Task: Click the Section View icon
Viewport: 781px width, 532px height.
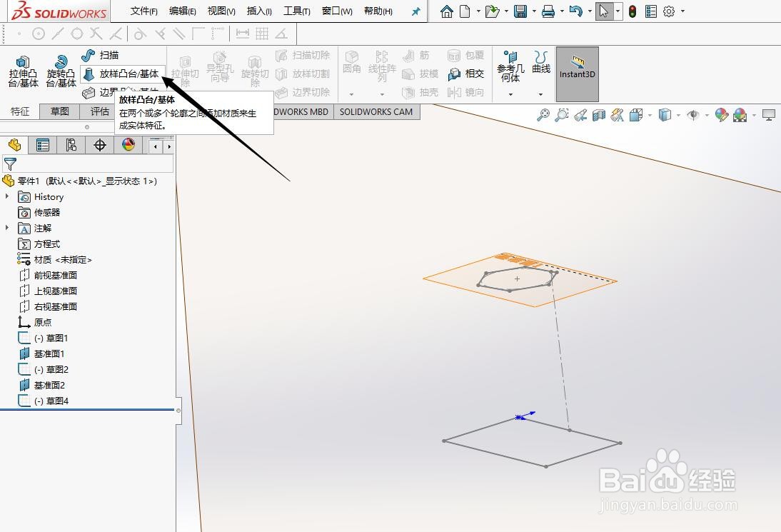Action: coord(599,115)
